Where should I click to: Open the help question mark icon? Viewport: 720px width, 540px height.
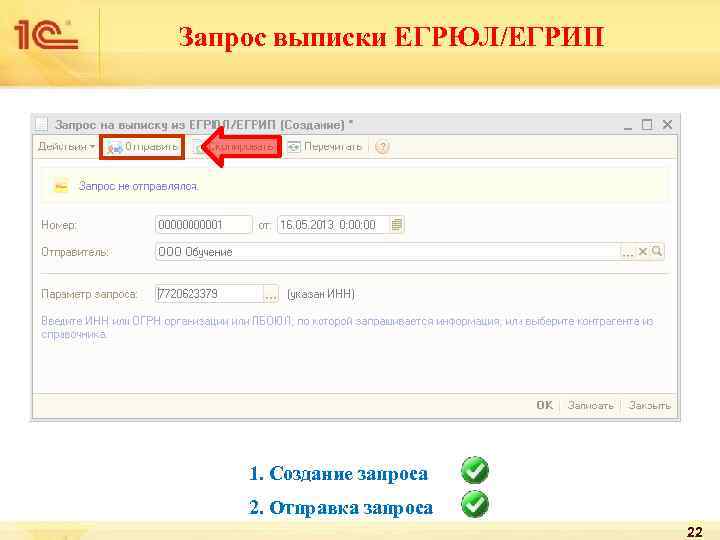click(382, 147)
